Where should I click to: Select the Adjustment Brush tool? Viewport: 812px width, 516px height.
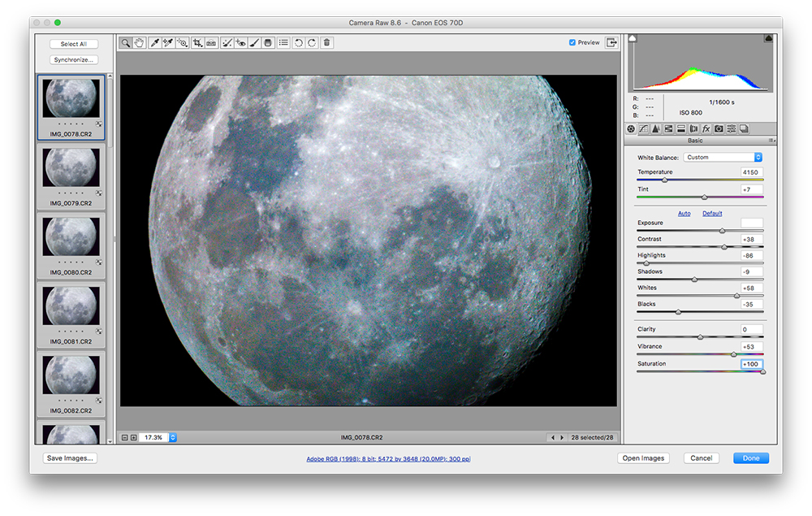click(254, 42)
